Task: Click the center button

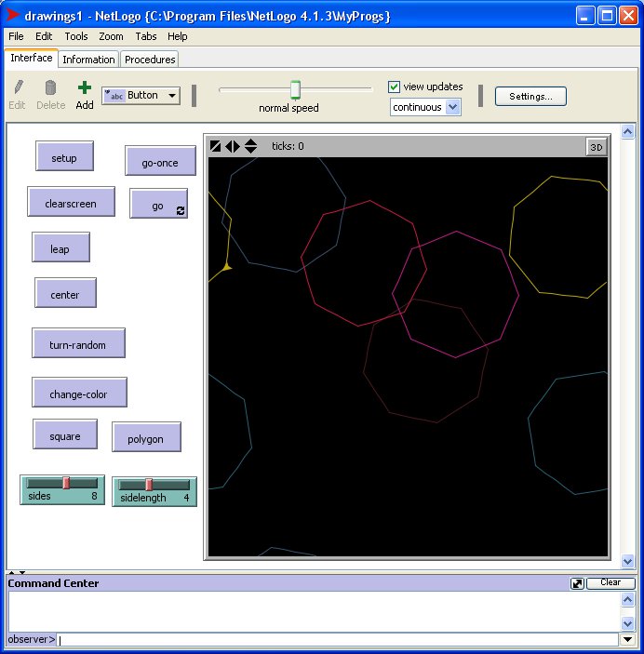Action: [x=65, y=293]
